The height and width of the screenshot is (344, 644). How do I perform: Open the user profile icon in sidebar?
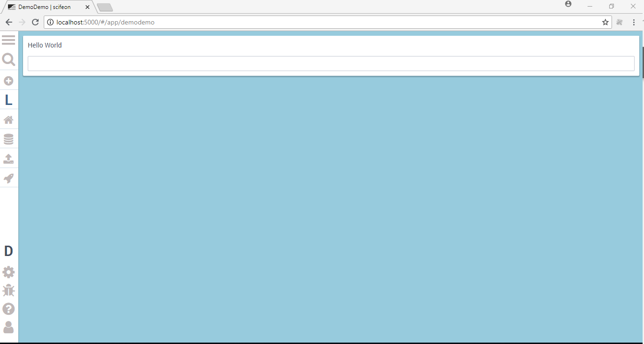8,328
